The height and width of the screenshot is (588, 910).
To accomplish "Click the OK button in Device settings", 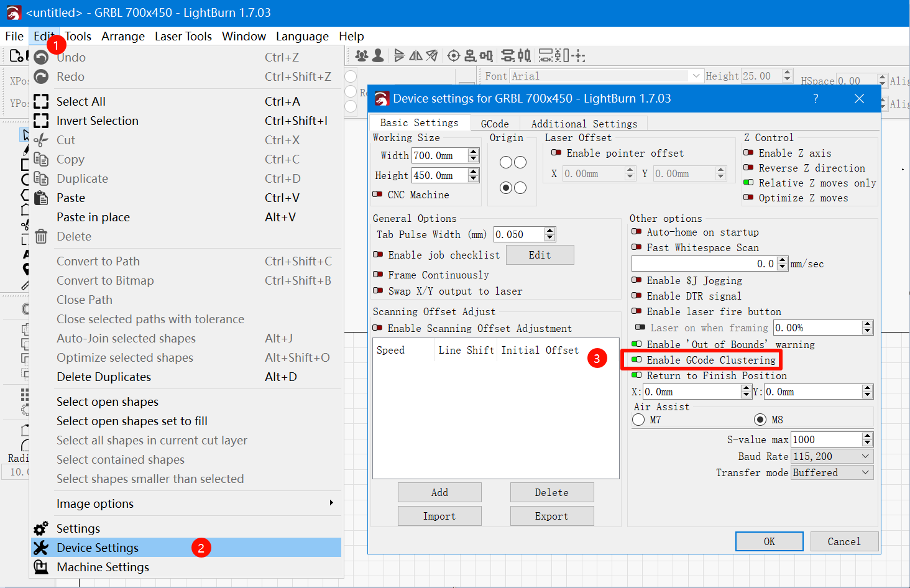I will point(770,541).
